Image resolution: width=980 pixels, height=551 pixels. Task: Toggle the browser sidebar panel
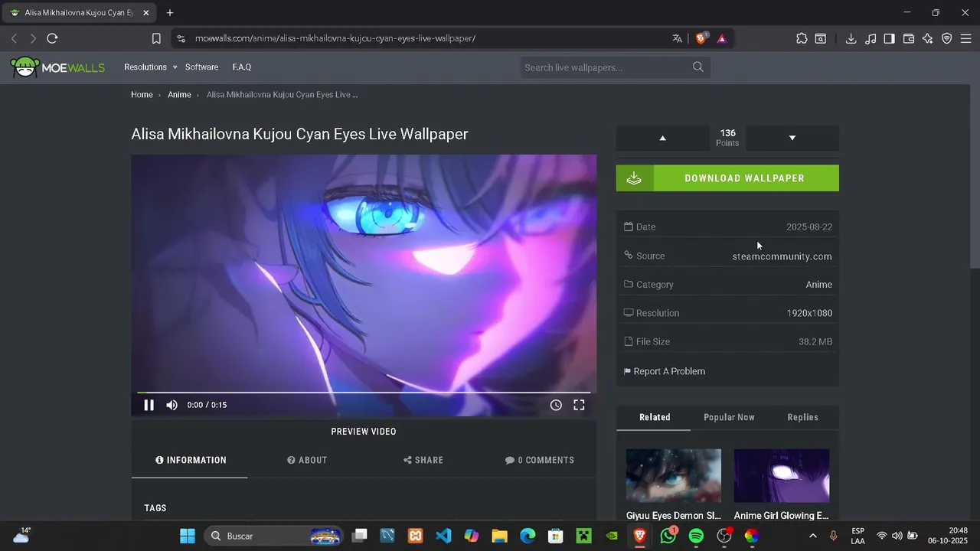(889, 38)
